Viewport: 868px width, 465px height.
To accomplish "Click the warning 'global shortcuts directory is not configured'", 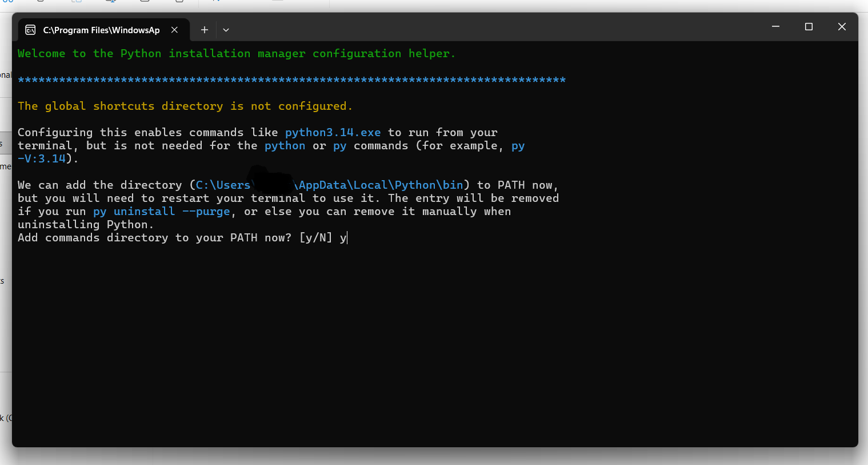I will 185,106.
